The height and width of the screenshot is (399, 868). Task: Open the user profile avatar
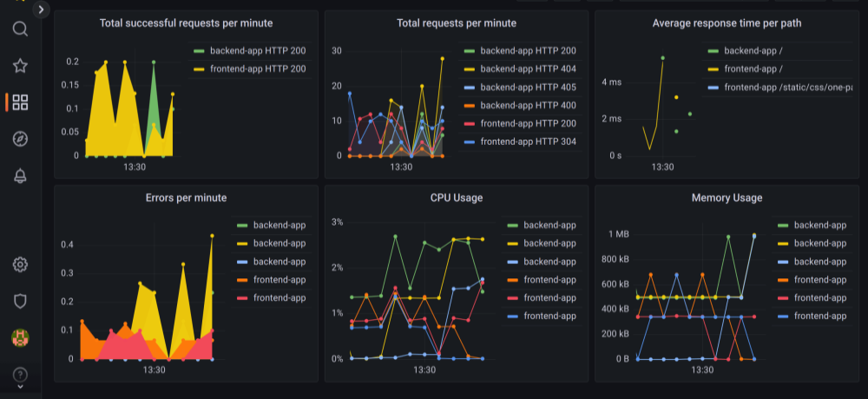pos(20,337)
